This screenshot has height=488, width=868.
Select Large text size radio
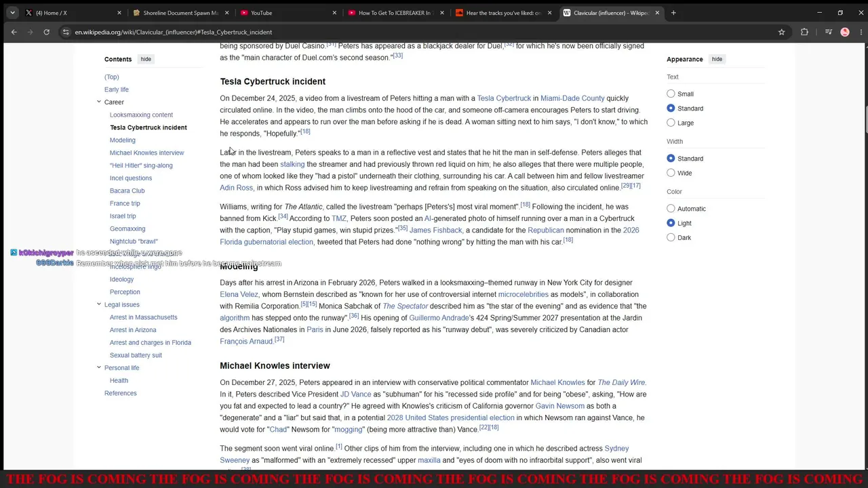click(x=671, y=123)
